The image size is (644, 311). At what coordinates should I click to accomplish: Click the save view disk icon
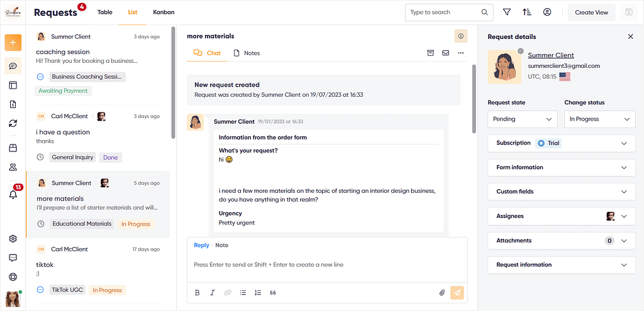pyautogui.click(x=628, y=13)
